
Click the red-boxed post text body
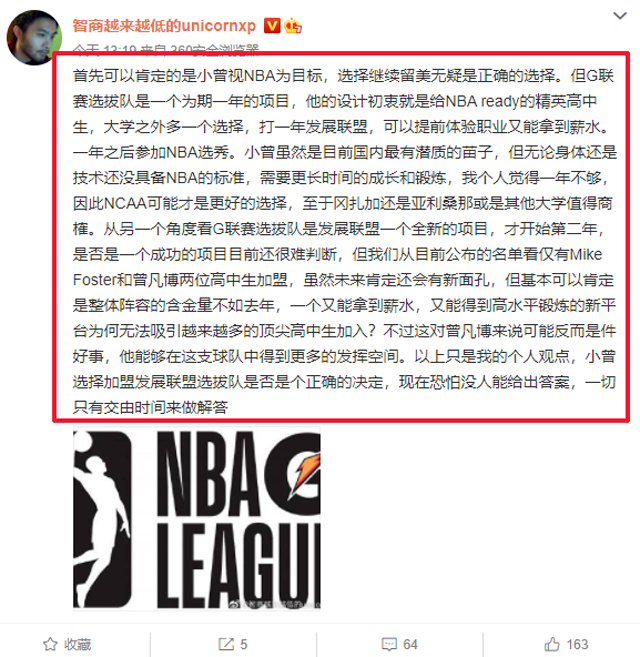[x=341, y=237]
